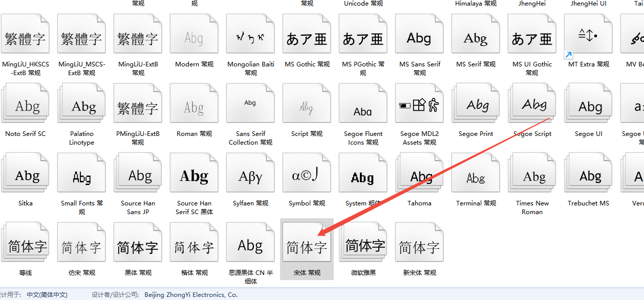This screenshot has height=300, width=644.
Task: Select the Mongolian Baiti font icon
Action: pyautogui.click(x=251, y=34)
